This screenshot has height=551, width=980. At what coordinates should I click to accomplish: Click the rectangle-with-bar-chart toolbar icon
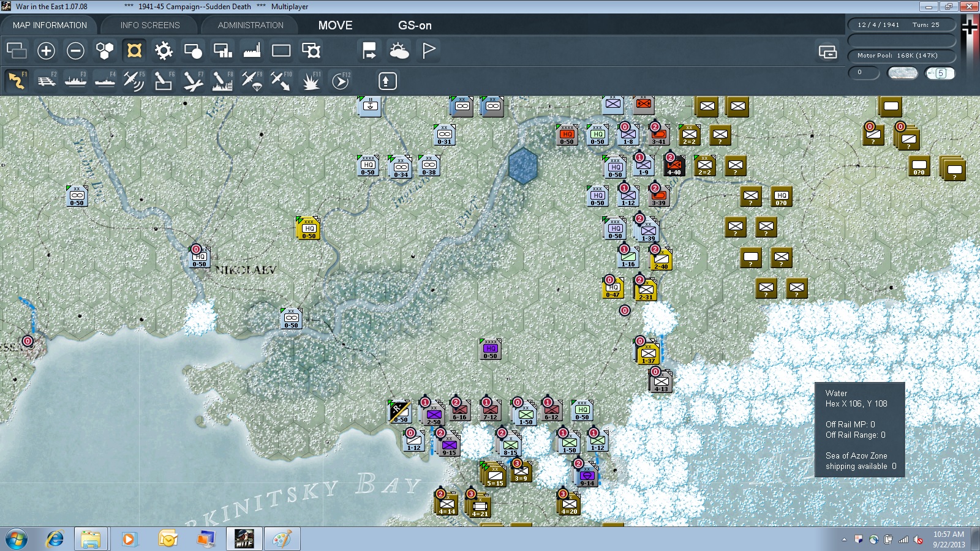click(x=222, y=50)
